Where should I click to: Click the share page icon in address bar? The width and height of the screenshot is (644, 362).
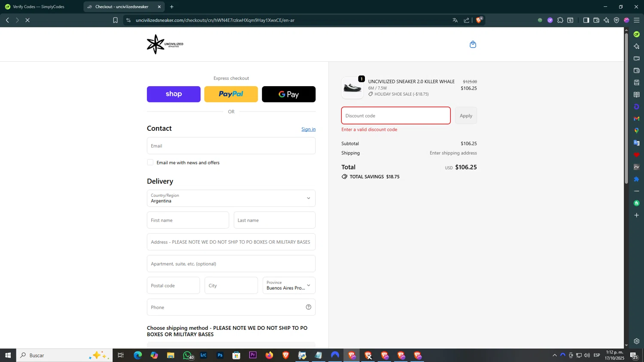click(x=467, y=20)
